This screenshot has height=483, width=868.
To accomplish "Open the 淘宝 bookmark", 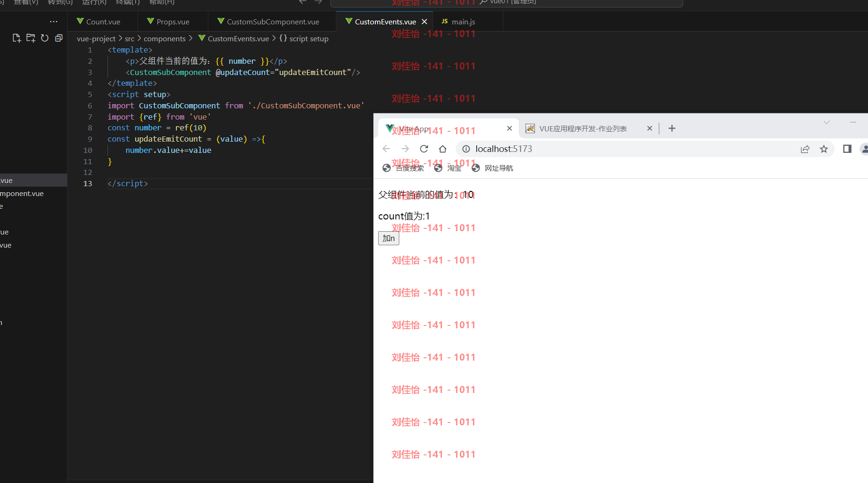I will click(448, 168).
